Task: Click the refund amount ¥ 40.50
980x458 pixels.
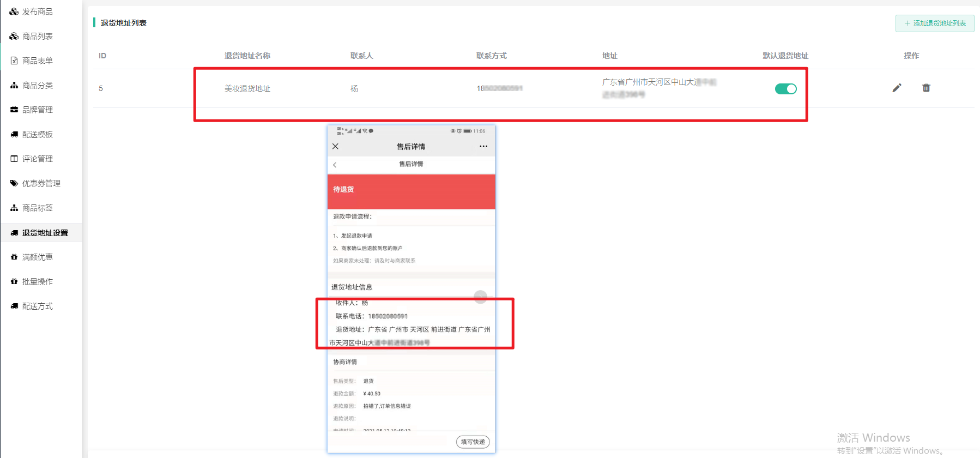Action: [x=372, y=394]
